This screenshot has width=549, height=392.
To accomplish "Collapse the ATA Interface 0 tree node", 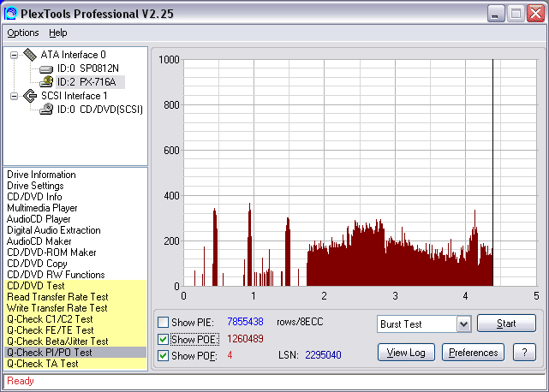I will 14,55.
